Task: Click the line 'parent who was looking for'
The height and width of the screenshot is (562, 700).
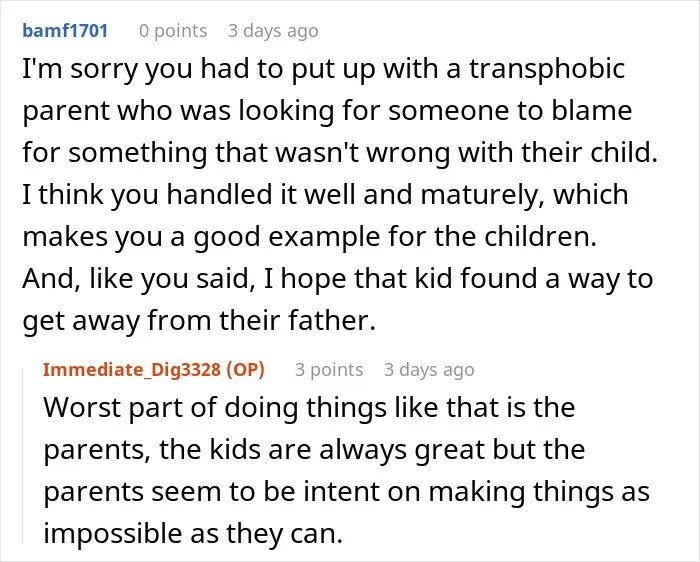Action: (327, 111)
